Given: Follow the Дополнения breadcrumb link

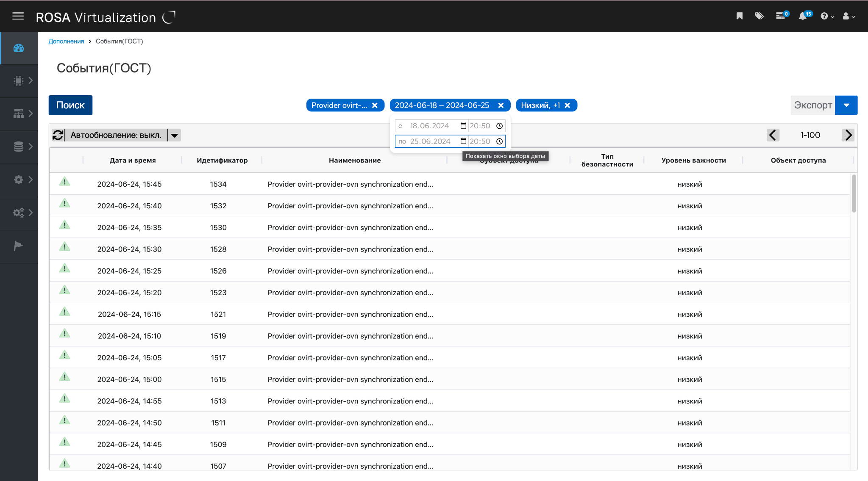Looking at the screenshot, I should [x=66, y=41].
